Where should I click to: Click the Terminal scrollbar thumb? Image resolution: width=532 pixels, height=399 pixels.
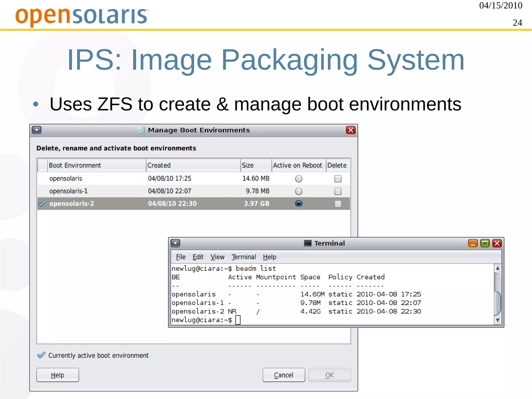[x=497, y=303]
